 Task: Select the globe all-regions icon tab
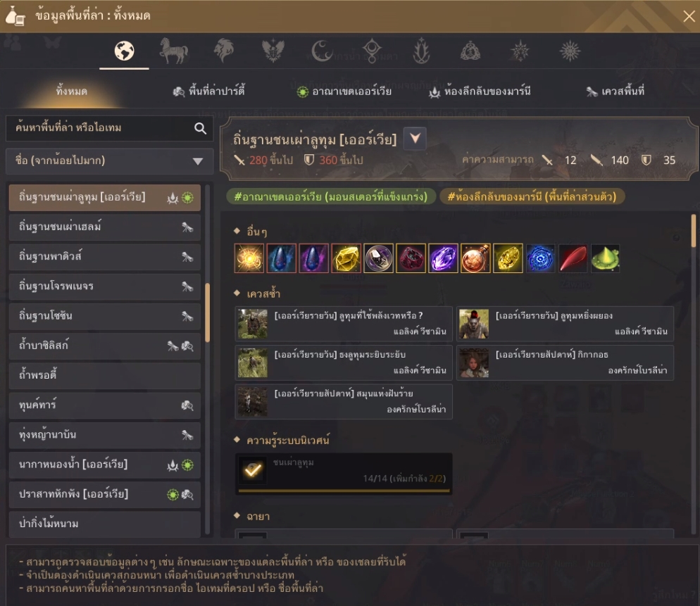tap(124, 51)
